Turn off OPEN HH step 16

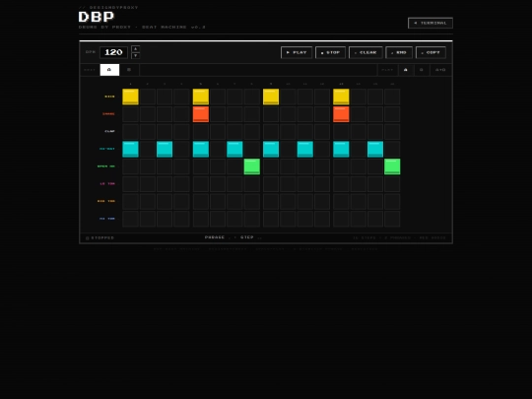tap(392, 166)
